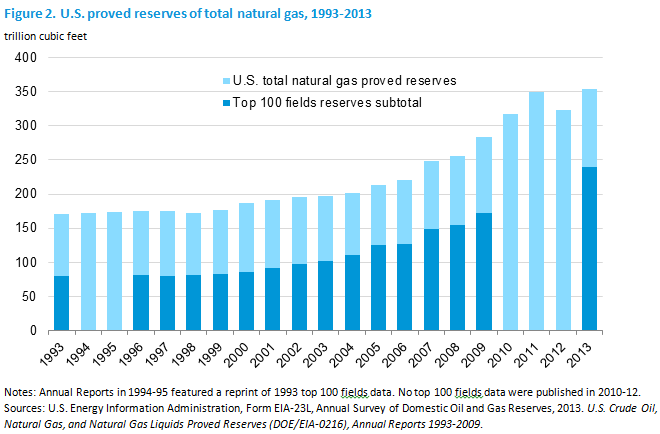The height and width of the screenshot is (434, 660).
Task: Select the 2007 dark blue bar segment
Action: tap(431, 280)
